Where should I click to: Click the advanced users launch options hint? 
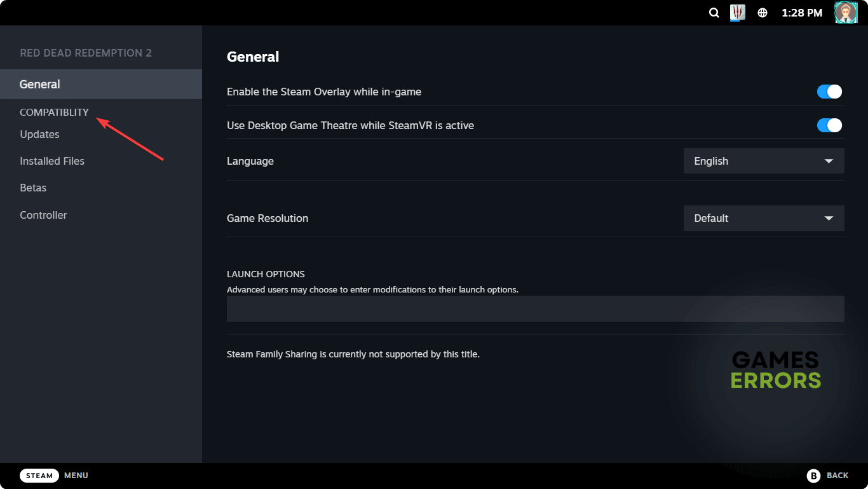point(372,289)
